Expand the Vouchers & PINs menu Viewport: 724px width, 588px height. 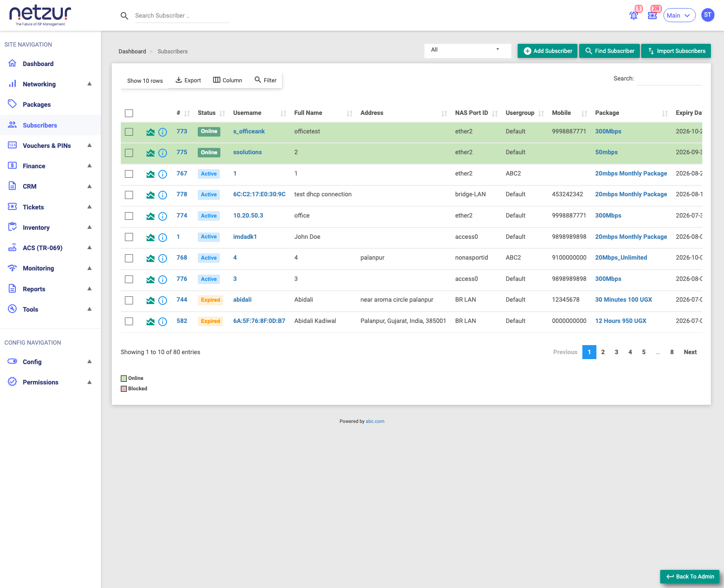(50, 146)
